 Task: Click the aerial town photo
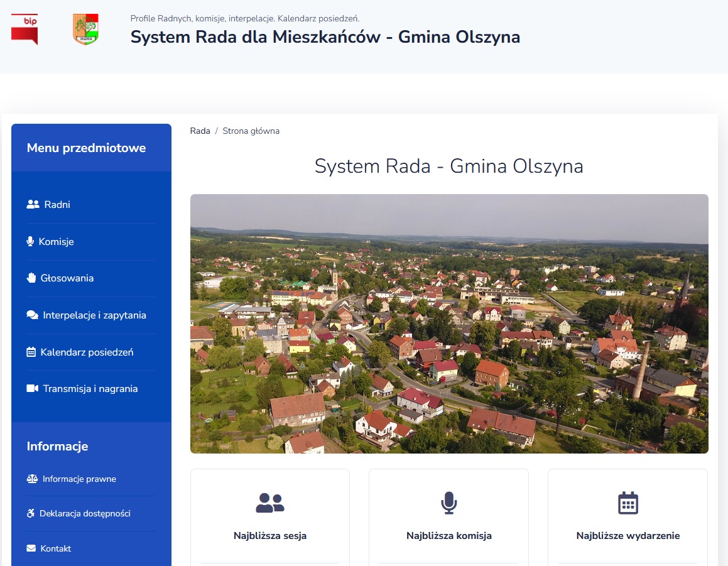(x=450, y=324)
